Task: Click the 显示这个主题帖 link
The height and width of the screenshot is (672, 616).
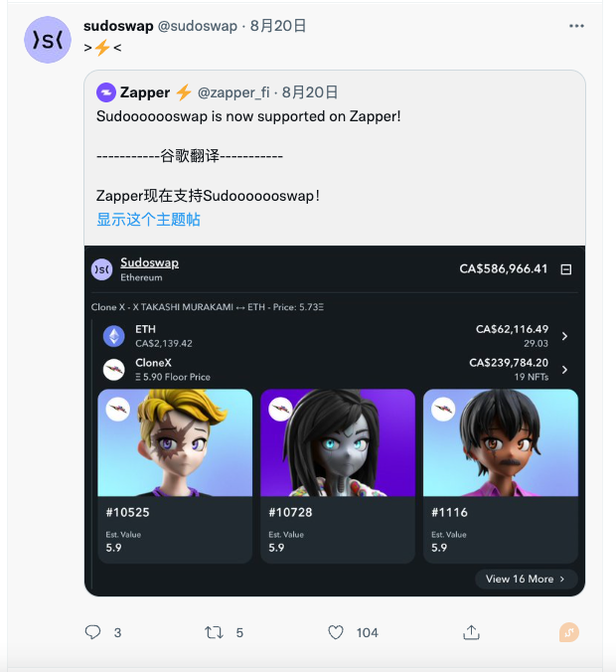Action: 148,220
